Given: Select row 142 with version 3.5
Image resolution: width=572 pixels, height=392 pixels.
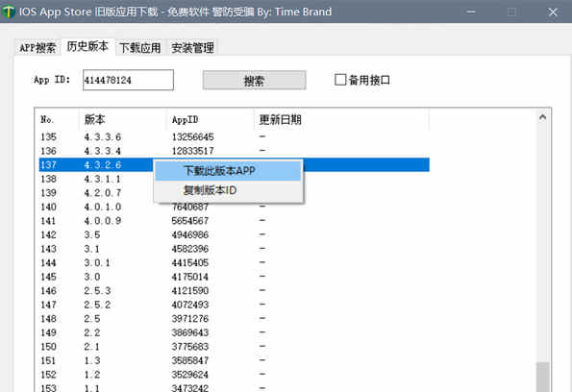Looking at the screenshot, I should 234,234.
